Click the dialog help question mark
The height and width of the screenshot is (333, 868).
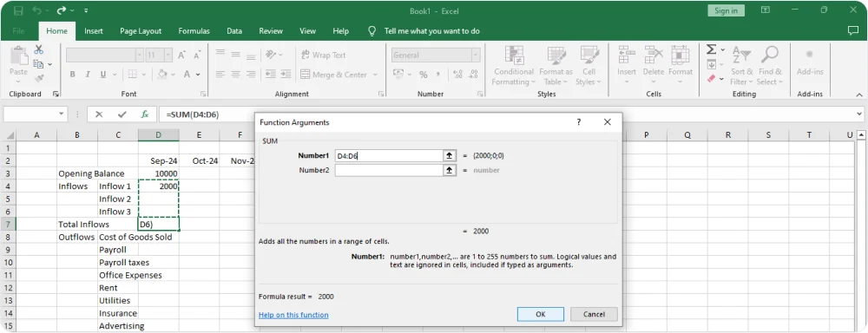[579, 122]
